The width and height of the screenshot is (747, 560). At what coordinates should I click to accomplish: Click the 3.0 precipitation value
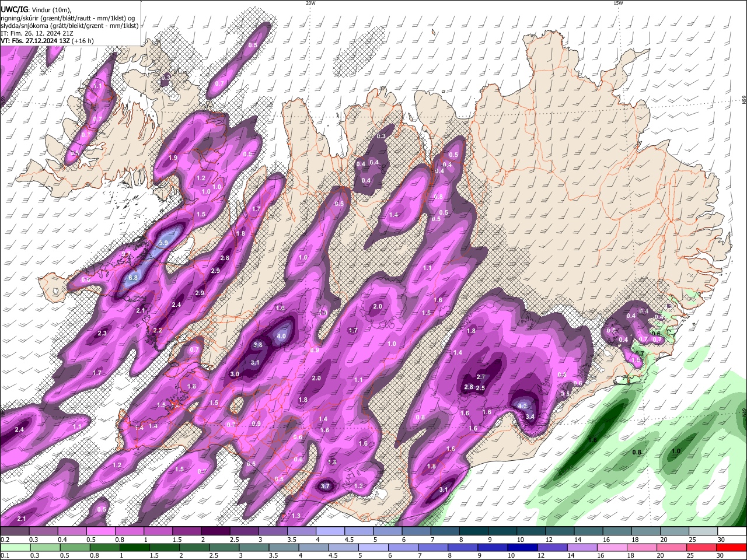235,374
